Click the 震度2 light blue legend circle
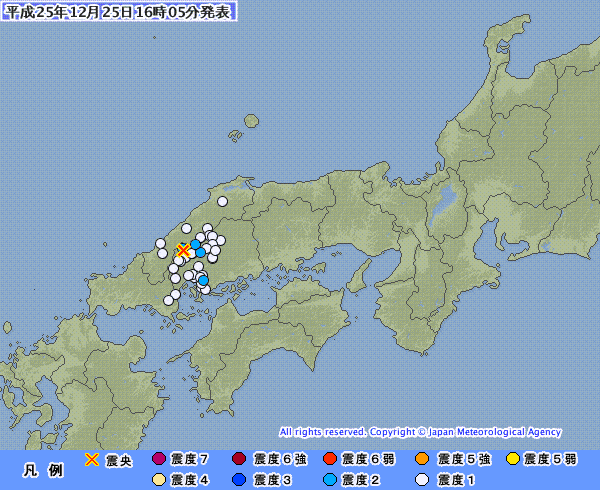This screenshot has height=490, width=600. click(x=330, y=480)
